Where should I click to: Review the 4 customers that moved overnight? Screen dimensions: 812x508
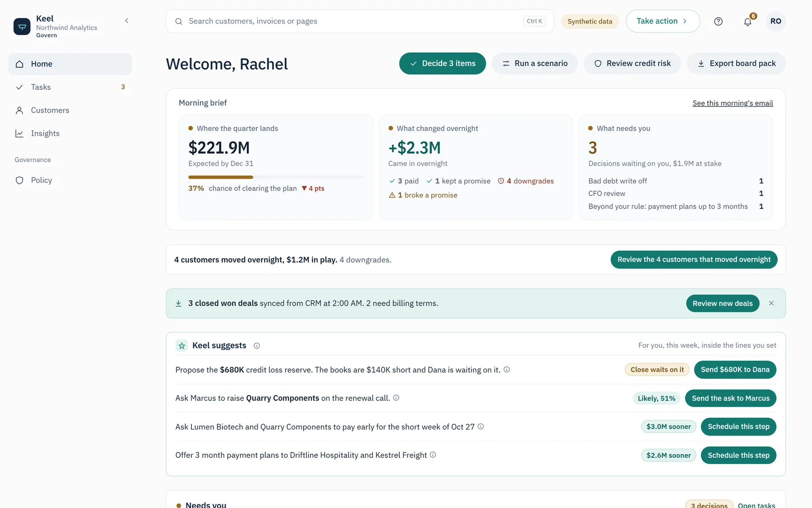[694, 260]
